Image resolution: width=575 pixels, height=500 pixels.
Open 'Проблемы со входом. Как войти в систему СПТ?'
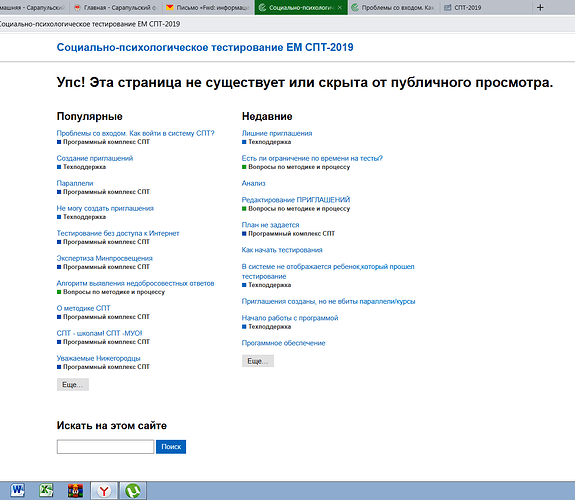click(135, 133)
